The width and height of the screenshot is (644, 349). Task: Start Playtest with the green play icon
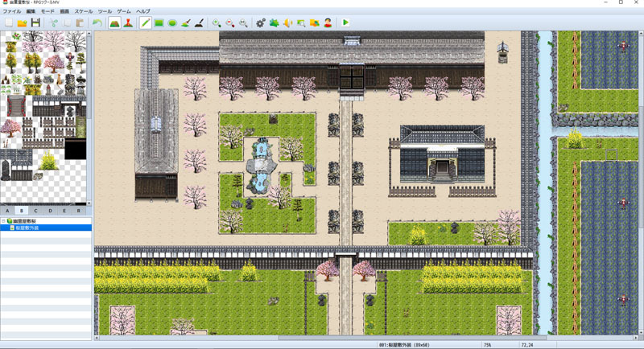click(x=345, y=23)
